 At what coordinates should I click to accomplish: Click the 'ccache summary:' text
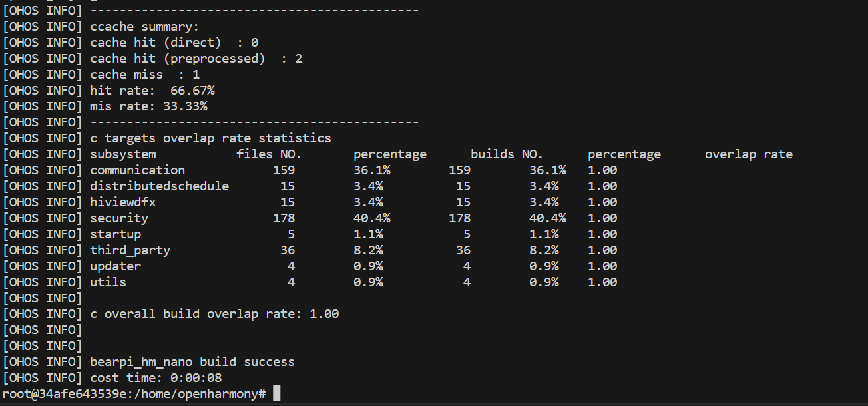click(x=144, y=27)
